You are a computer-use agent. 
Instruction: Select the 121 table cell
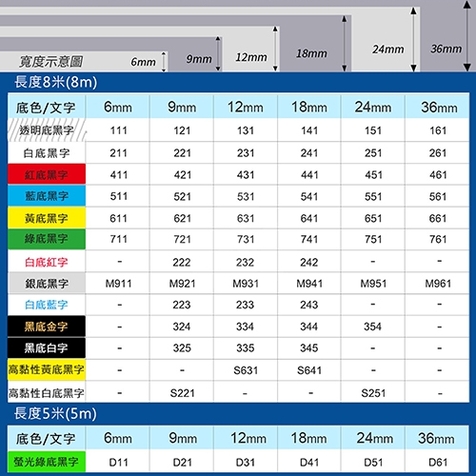coord(182,130)
